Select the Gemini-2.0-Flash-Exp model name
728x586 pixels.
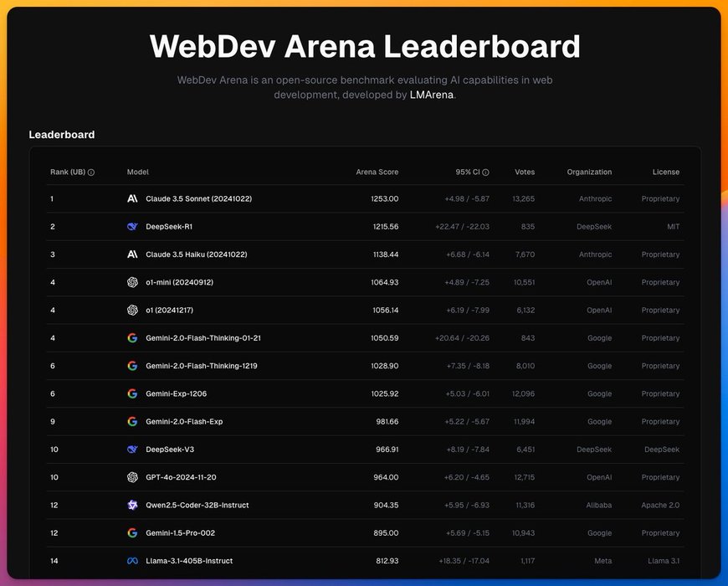[x=184, y=422]
